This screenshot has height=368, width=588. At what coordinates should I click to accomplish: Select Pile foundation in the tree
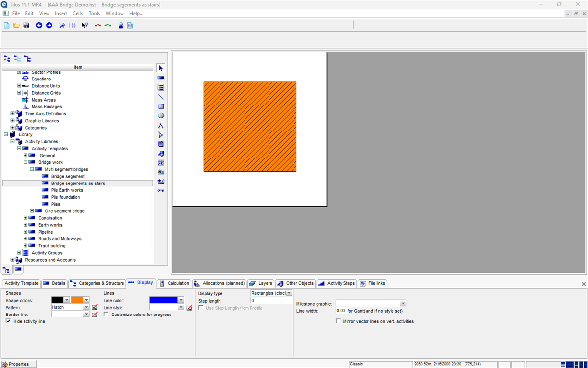(66, 197)
